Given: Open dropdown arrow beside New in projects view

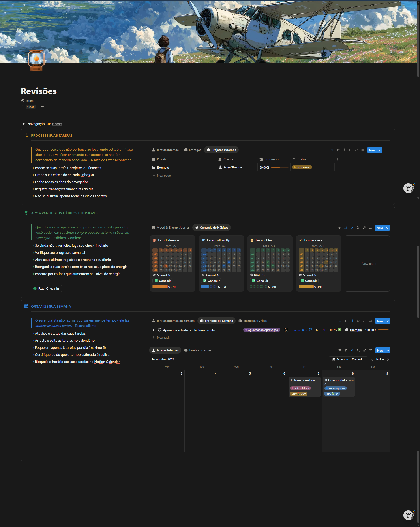Looking at the screenshot, I should point(380,150).
